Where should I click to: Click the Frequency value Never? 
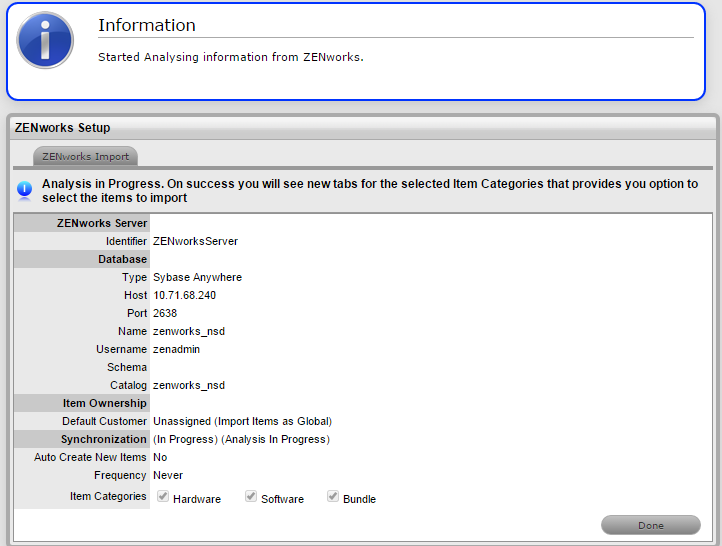168,475
